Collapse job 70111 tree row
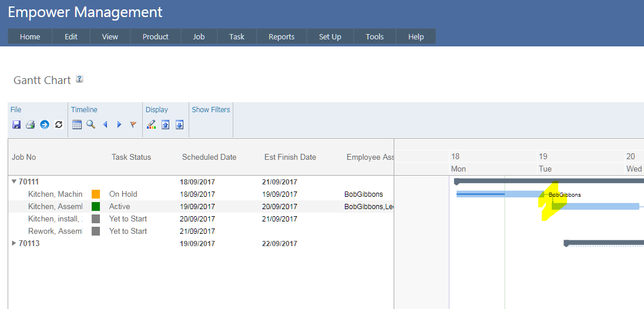Image resolution: width=644 pixels, height=309 pixels. click(14, 182)
